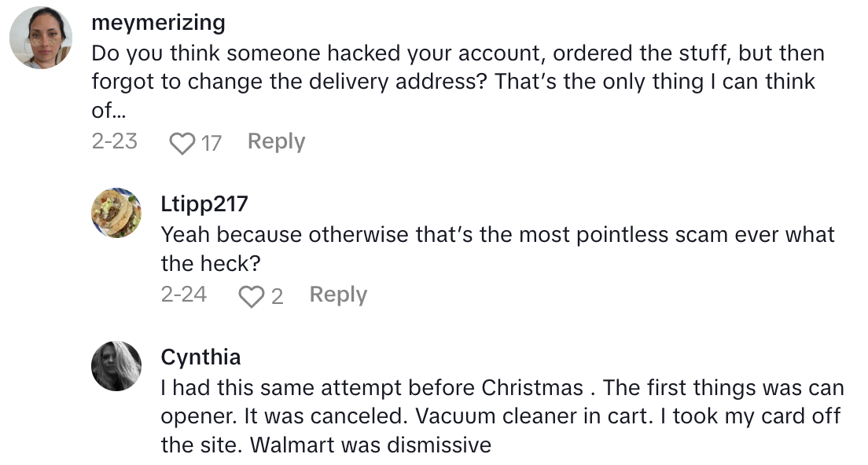Reply to meymerizing's comment

276,141
